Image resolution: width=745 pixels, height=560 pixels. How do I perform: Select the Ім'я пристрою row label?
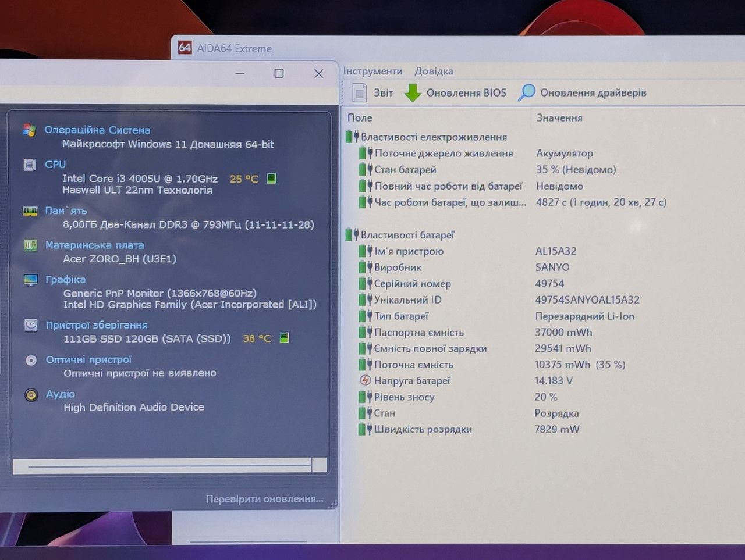coord(409,251)
